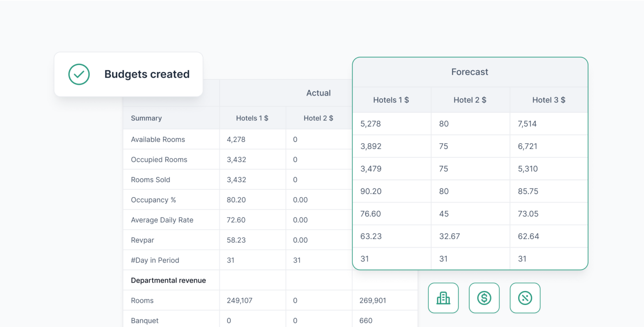
Task: Click Forecast Hotels 1 $ column header
Action: pyautogui.click(x=391, y=100)
